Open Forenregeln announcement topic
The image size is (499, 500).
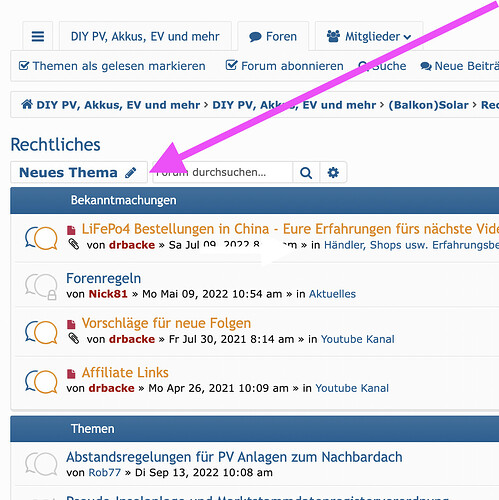coord(103,278)
